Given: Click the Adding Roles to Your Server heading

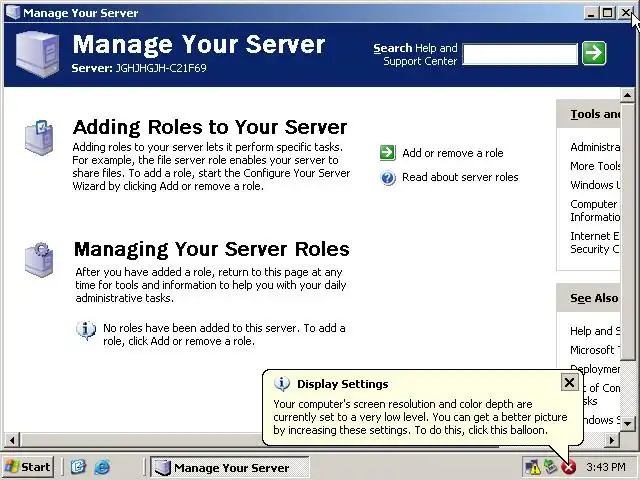Looking at the screenshot, I should 210,127.
